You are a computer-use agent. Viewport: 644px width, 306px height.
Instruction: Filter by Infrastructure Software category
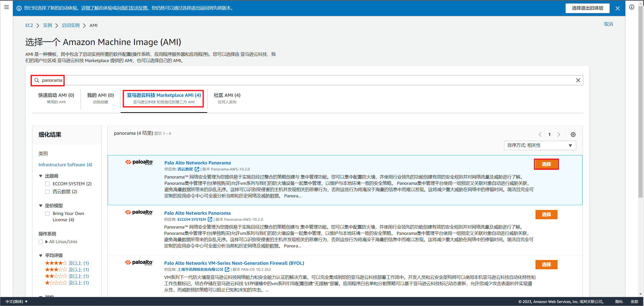click(x=65, y=165)
